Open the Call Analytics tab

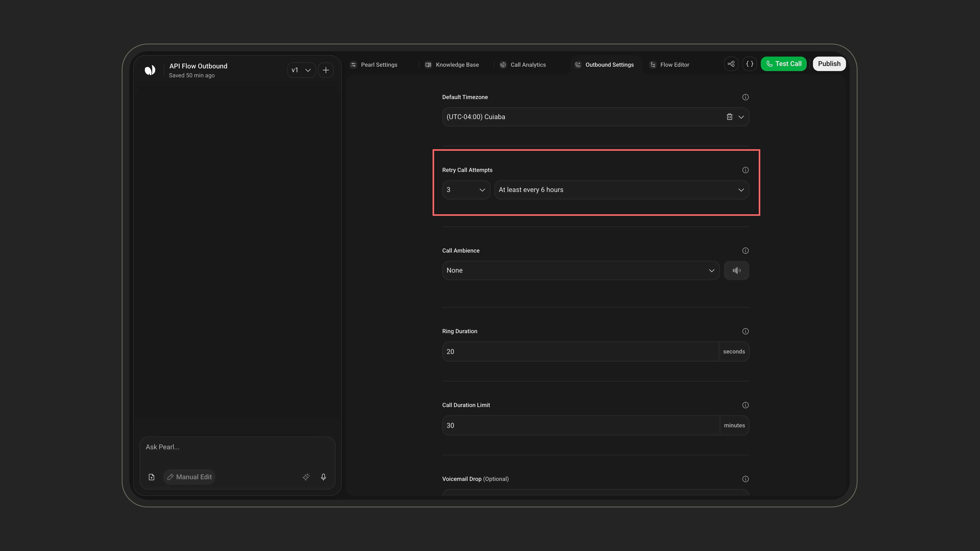(523, 65)
